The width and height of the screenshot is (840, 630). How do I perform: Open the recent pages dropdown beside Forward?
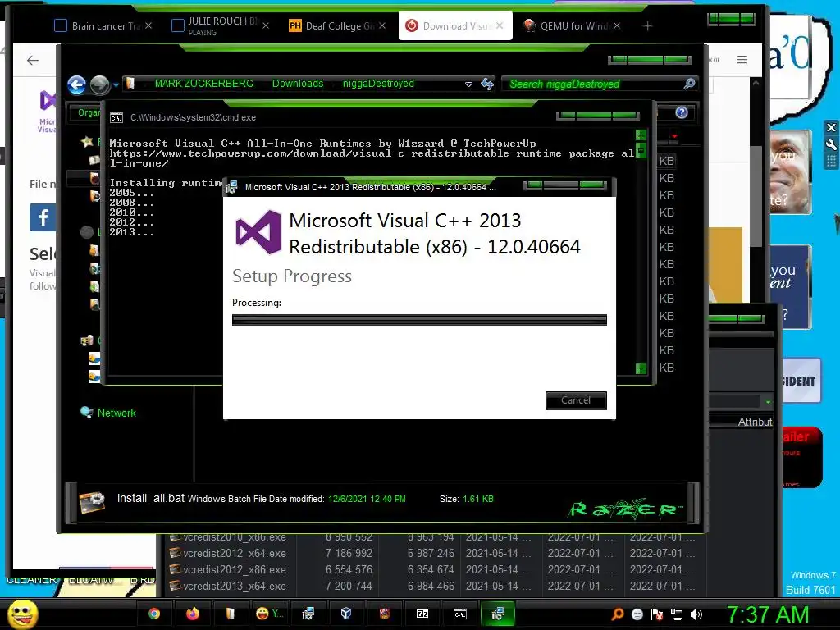(x=115, y=84)
